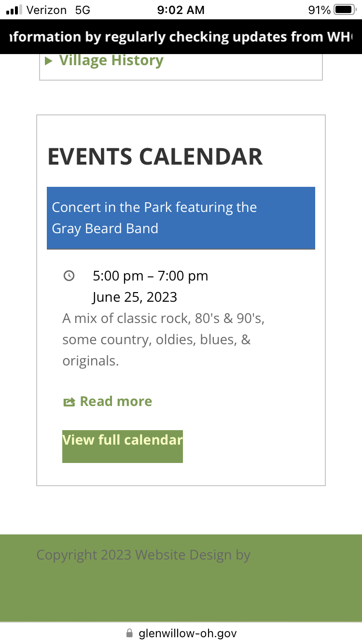The height and width of the screenshot is (644, 362).
Task: Open the Read more link
Action: (x=116, y=401)
